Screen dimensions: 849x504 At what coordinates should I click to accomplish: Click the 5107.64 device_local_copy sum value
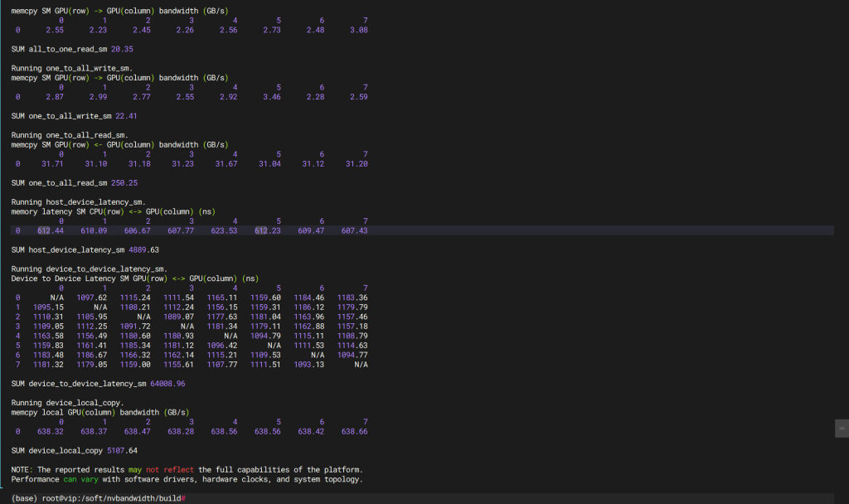(x=122, y=450)
